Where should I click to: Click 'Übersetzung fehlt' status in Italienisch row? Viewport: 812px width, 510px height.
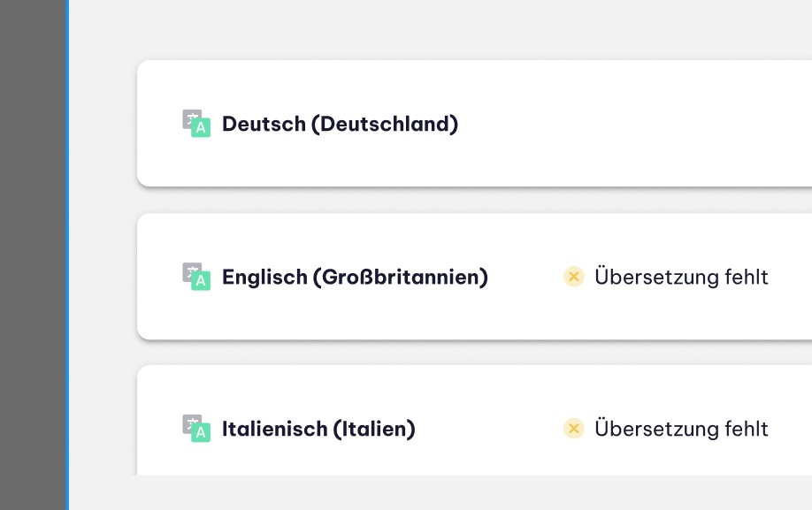(x=681, y=429)
